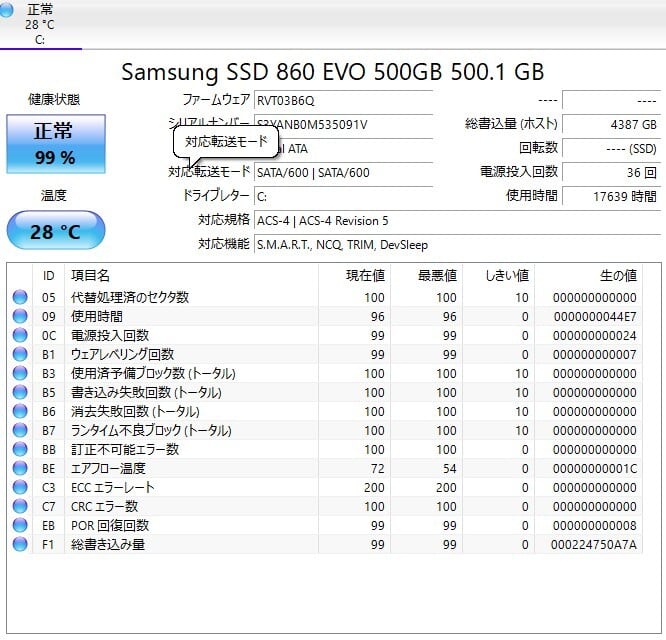The width and height of the screenshot is (666, 640).
Task: Click the power-on count field 36 回
Action: pos(612,172)
